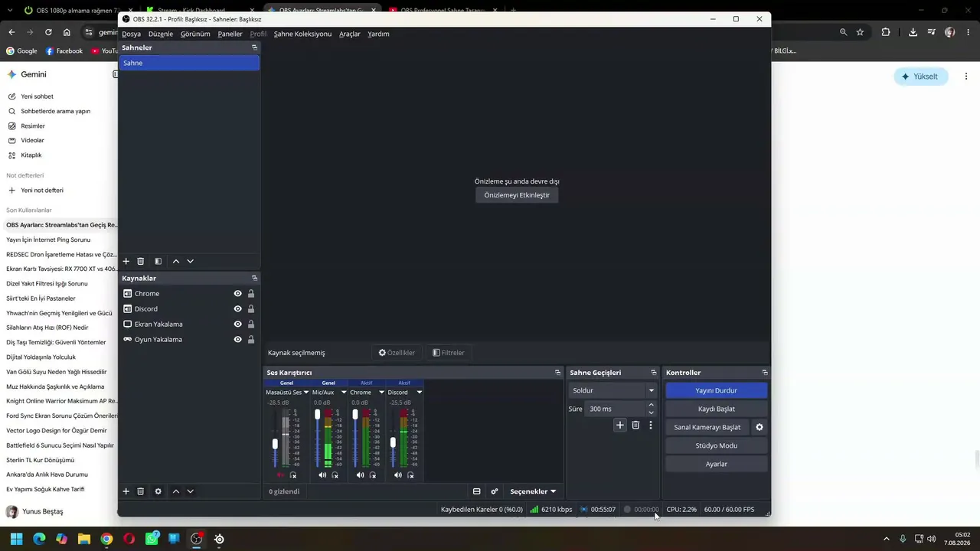Undock the Sahne Geçişleri panel

click(x=653, y=373)
